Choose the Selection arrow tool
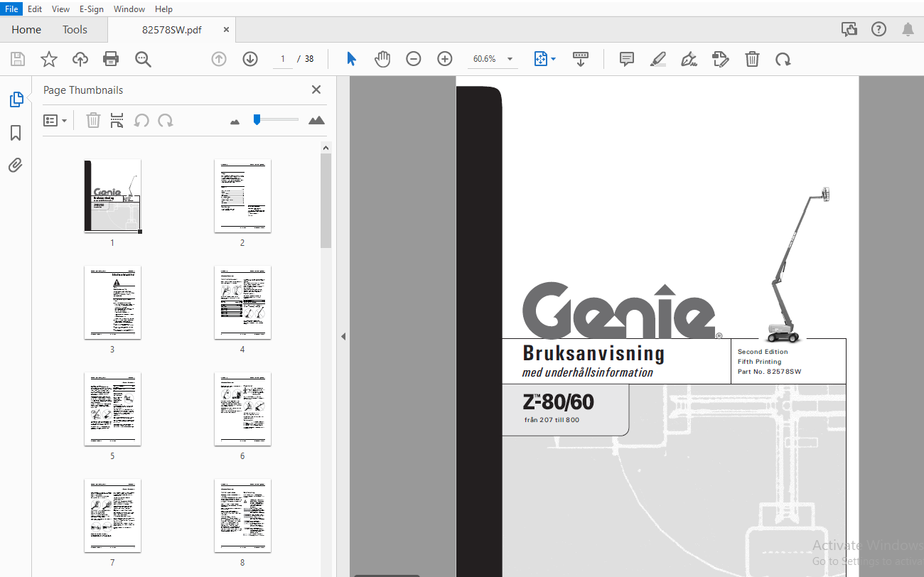Image resolution: width=924 pixels, height=577 pixels. click(351, 59)
